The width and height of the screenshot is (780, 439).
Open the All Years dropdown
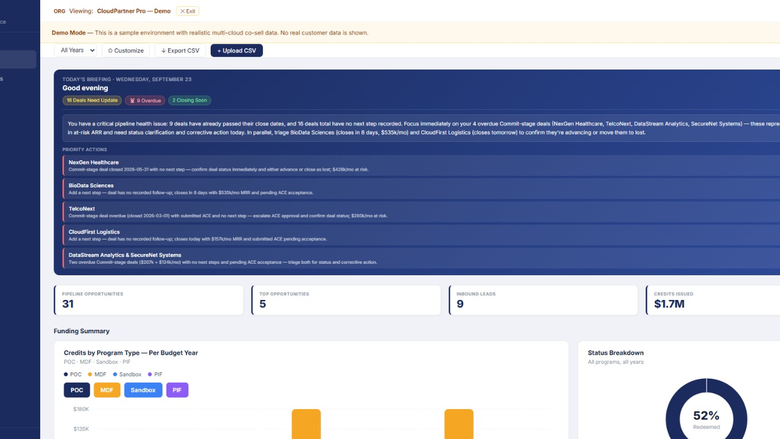(x=75, y=50)
